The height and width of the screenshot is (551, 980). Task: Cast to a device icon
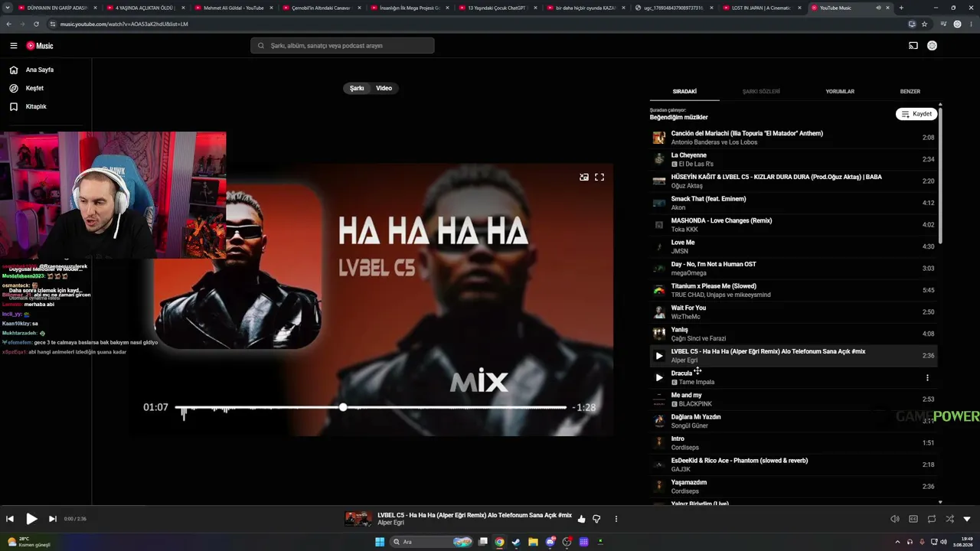tap(913, 46)
